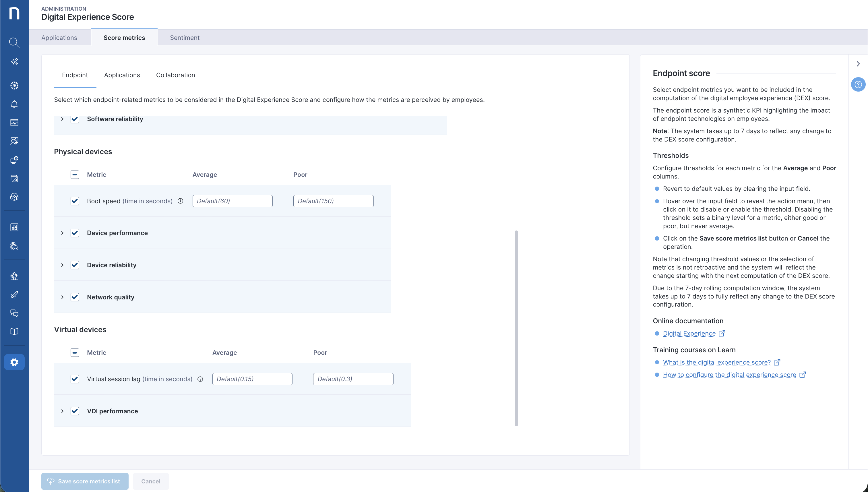The height and width of the screenshot is (492, 868).
Task: Click the Boot speed info icon
Action: [181, 201]
